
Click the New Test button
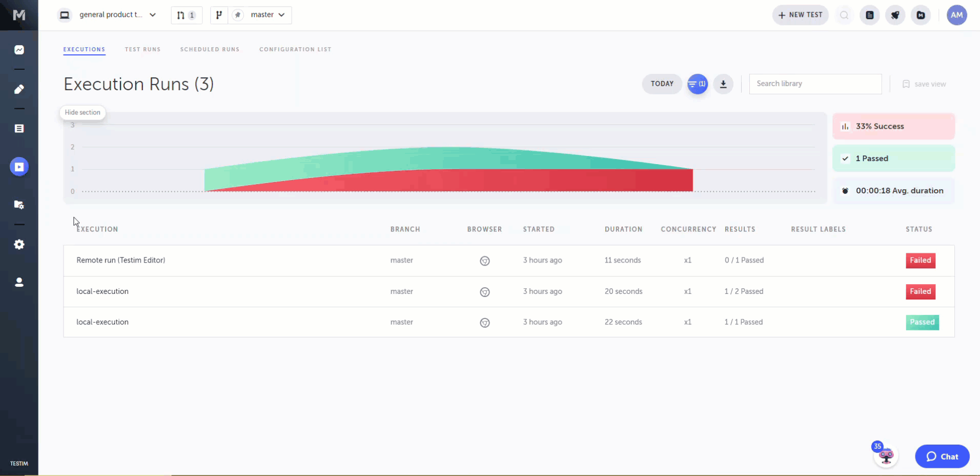pyautogui.click(x=800, y=15)
